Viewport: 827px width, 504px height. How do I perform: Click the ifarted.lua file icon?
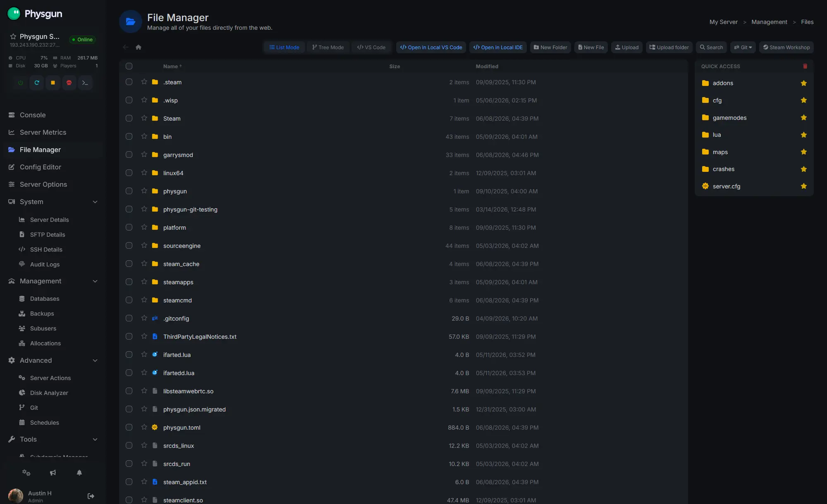tap(155, 354)
